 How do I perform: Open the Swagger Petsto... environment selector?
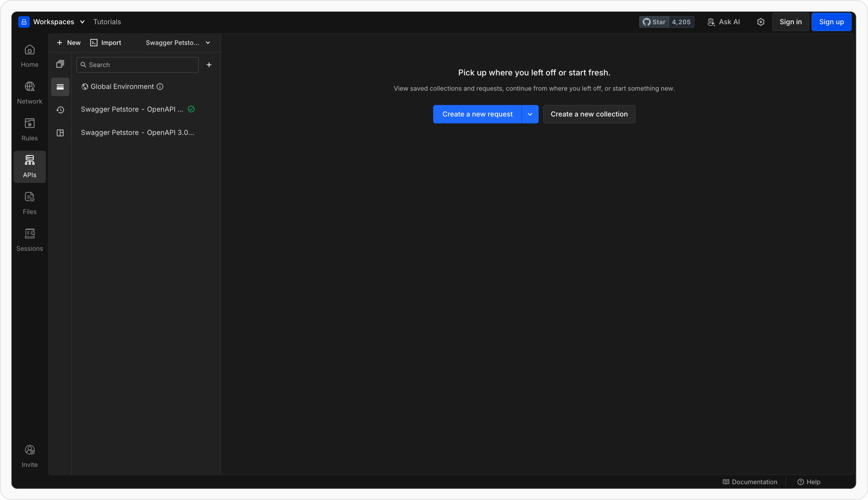tap(178, 43)
